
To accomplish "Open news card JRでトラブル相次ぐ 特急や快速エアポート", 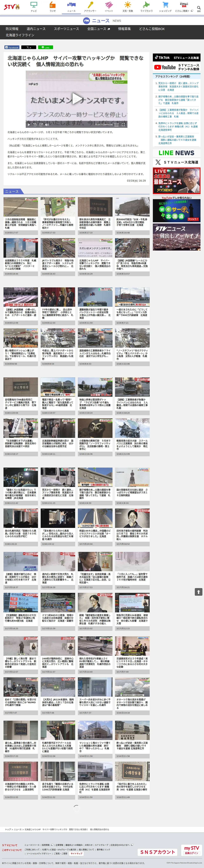I will click(58, 257).
